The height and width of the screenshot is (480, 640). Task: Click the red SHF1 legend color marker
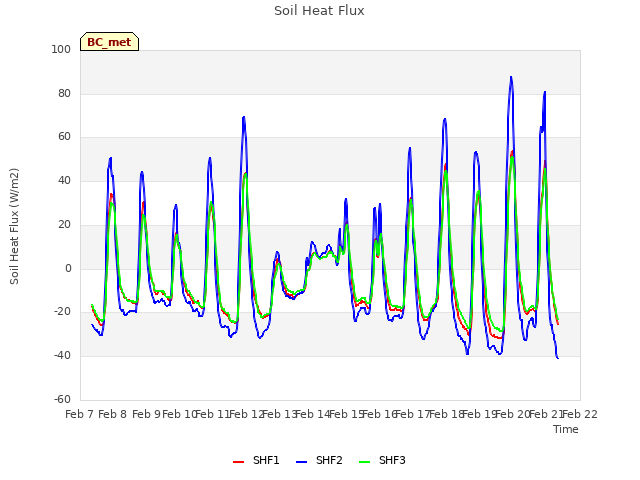pos(238,462)
